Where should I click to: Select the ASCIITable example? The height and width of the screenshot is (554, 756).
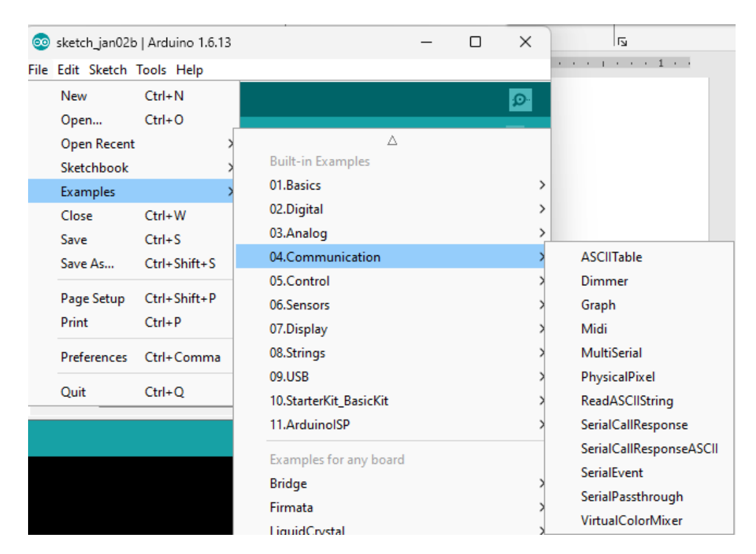click(x=611, y=257)
